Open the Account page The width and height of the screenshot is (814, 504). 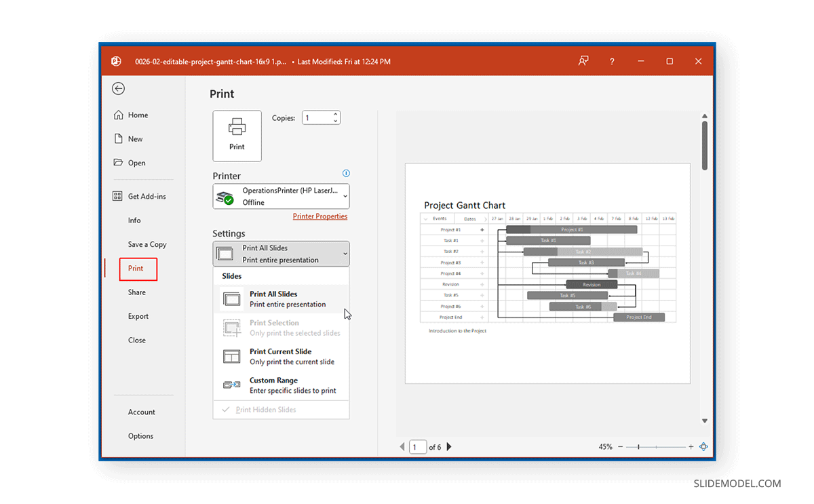tap(142, 412)
